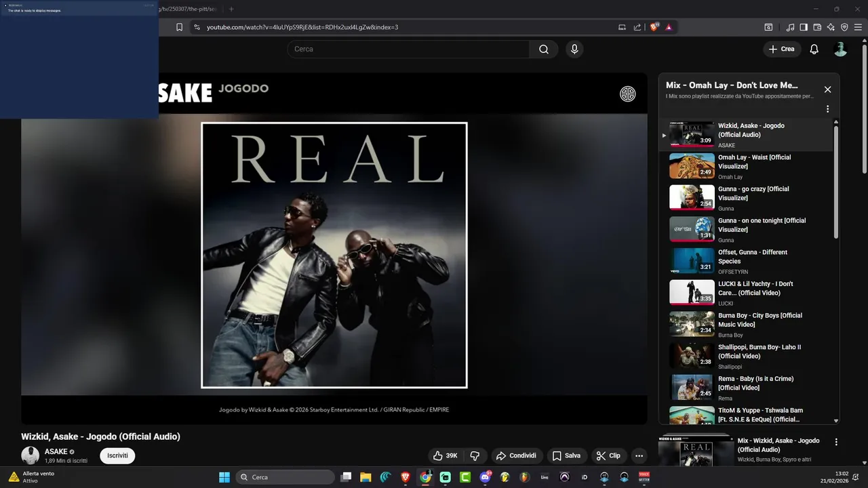The height and width of the screenshot is (488, 868).
Task: Open the ASAKE channel name link
Action: (56, 451)
